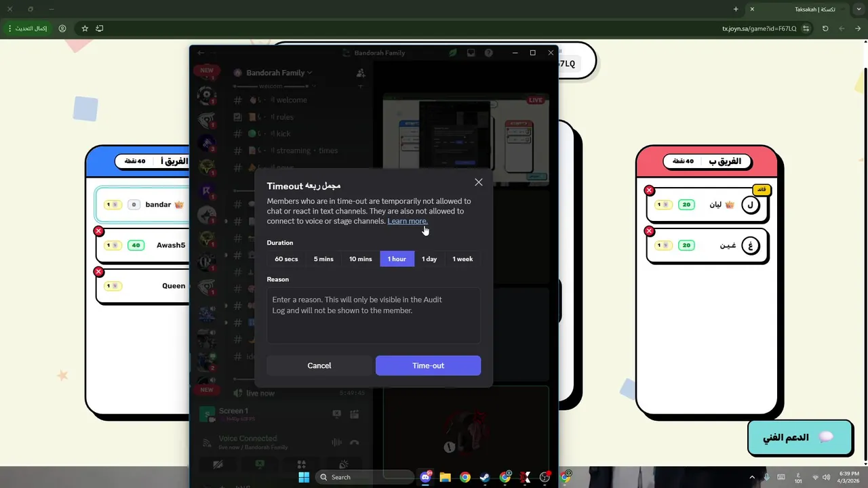The width and height of the screenshot is (868, 488).
Task: Click the إكمال التحديث update button
Action: tap(27, 28)
